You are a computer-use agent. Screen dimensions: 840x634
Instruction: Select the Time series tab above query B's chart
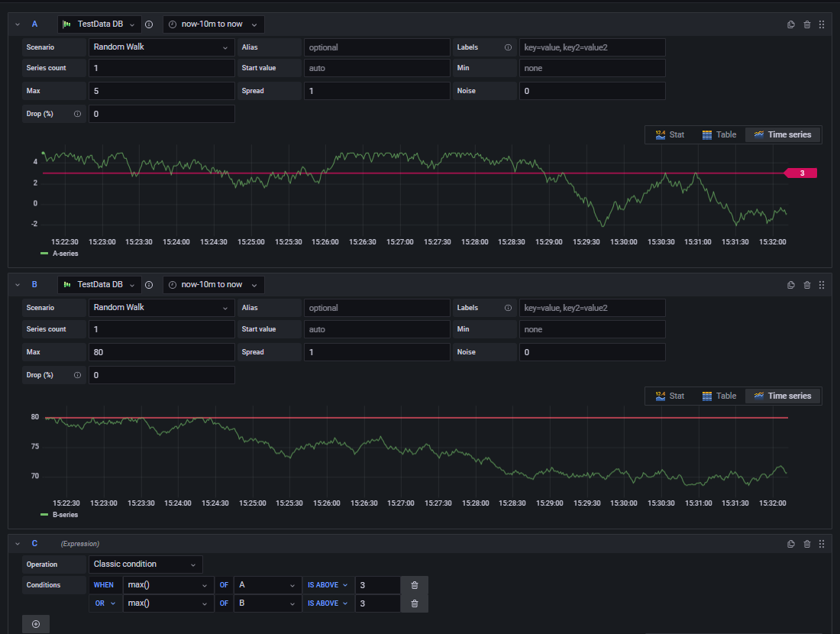point(783,396)
